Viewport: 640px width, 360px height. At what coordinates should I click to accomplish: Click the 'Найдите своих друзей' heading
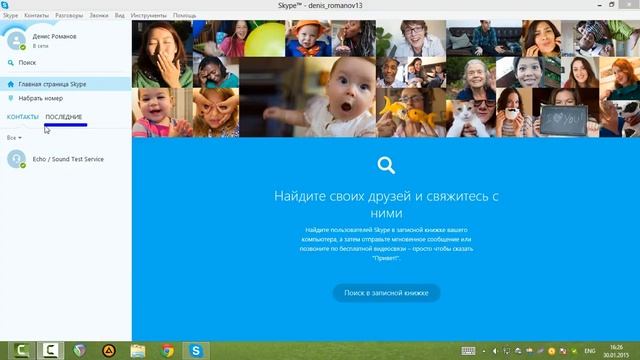click(x=386, y=204)
